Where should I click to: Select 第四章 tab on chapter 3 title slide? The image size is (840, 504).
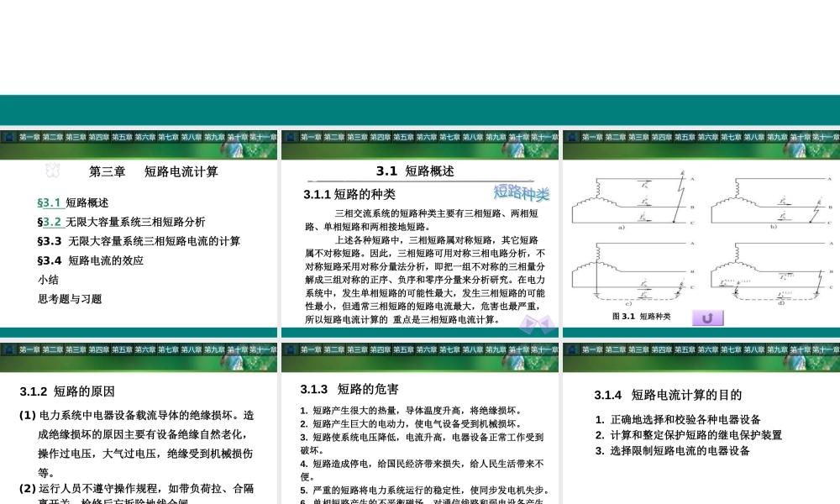[x=98, y=138]
